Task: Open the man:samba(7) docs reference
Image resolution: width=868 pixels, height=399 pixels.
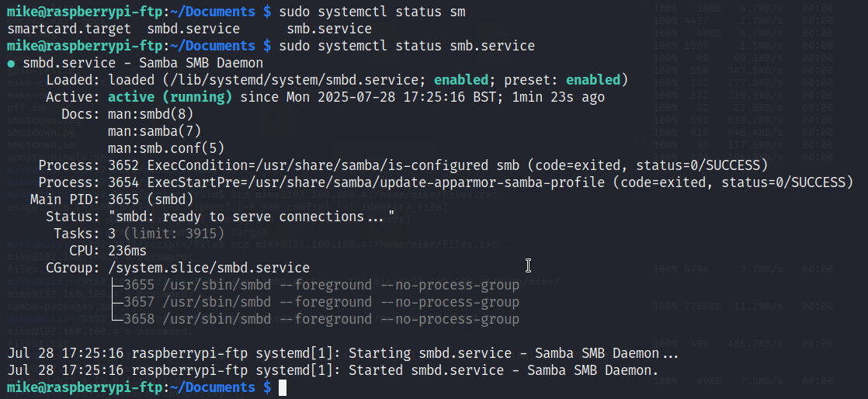Action: (155, 131)
